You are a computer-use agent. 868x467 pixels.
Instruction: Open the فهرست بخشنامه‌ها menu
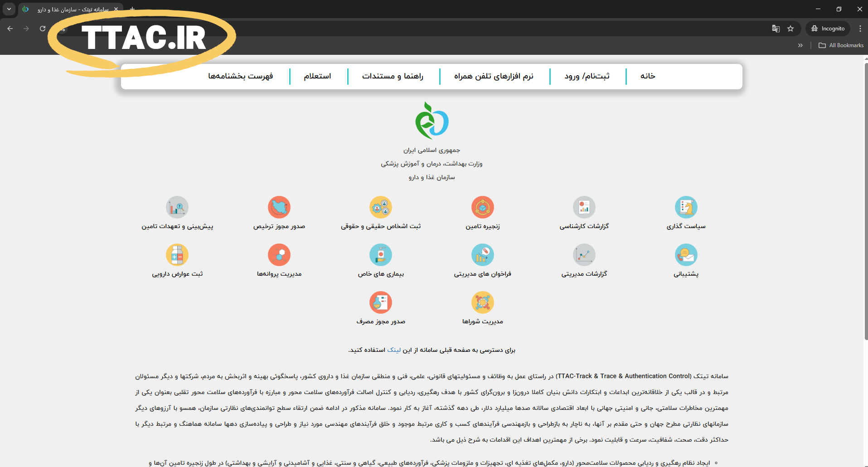pos(241,76)
